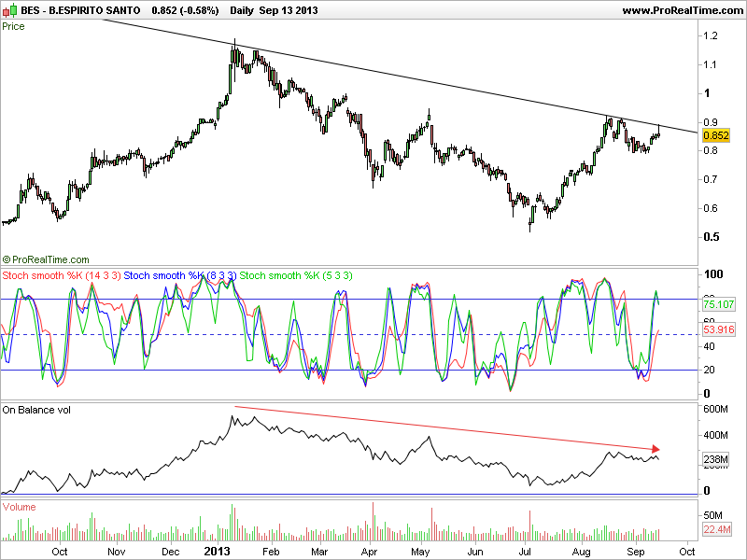Click the 0.7 price axis label
The width and height of the screenshot is (747, 560).
[711, 179]
